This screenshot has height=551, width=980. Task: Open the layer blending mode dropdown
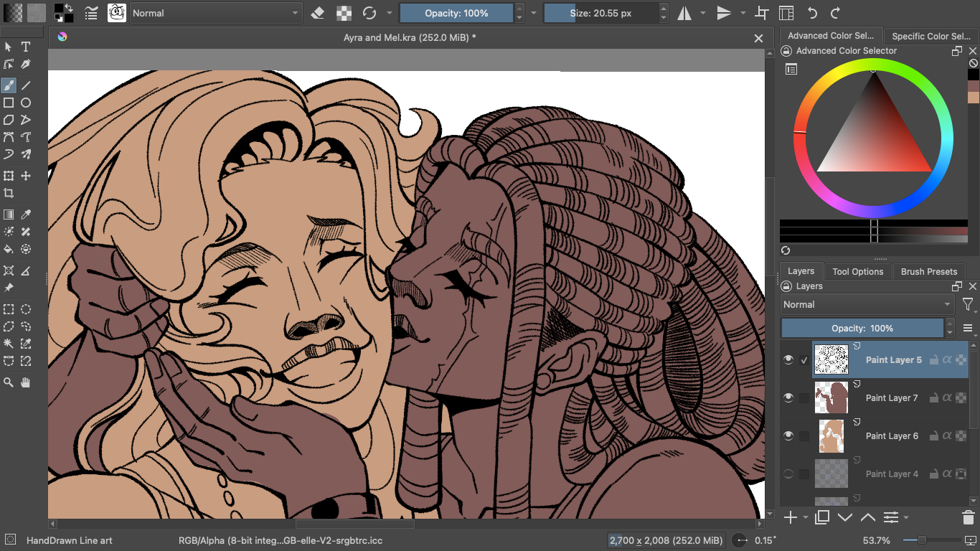867,304
